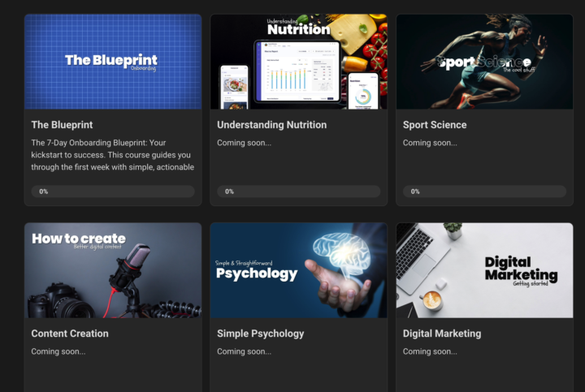Open The Blueprint course thumbnail

113,62
